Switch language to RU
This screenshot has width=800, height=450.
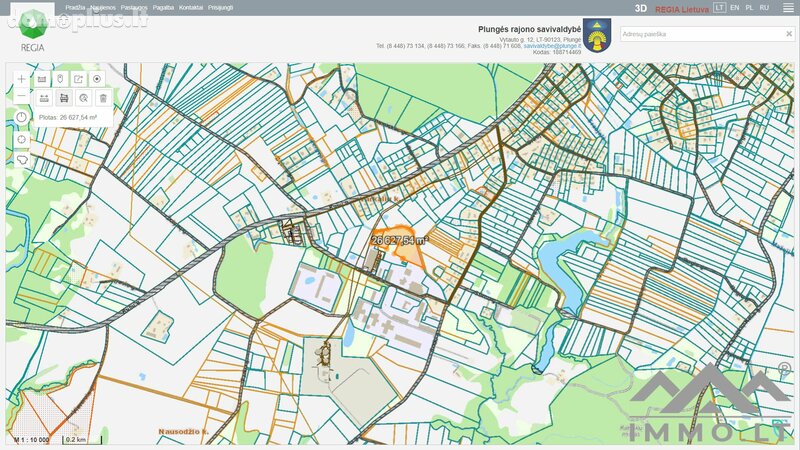[x=764, y=8]
